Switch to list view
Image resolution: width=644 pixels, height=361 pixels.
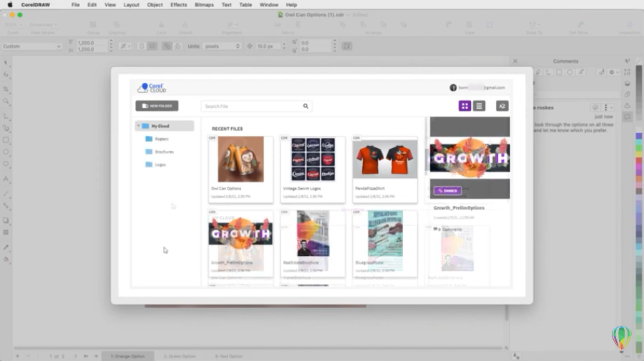coord(479,106)
